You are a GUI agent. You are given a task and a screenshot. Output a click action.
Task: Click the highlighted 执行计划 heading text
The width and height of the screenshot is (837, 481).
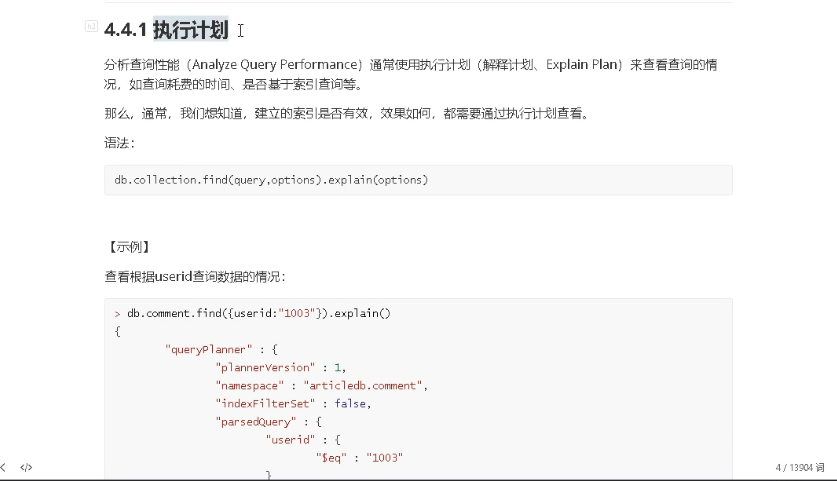coord(191,29)
